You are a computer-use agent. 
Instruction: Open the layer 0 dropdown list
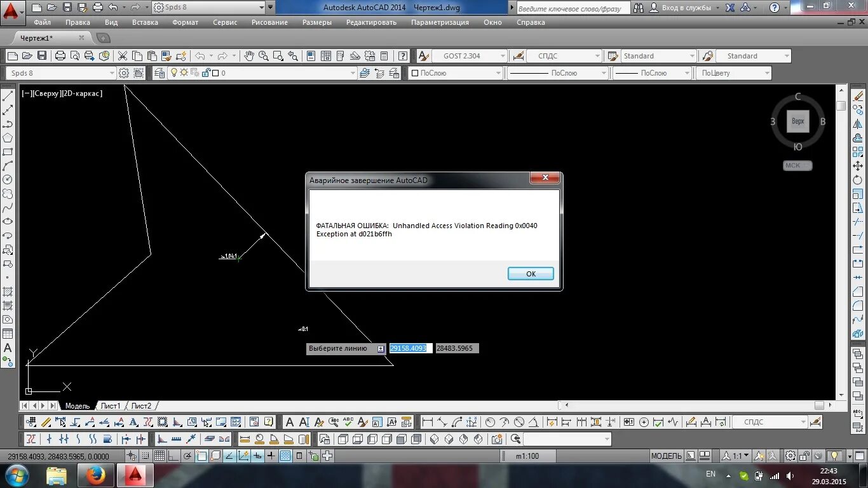[x=353, y=73]
